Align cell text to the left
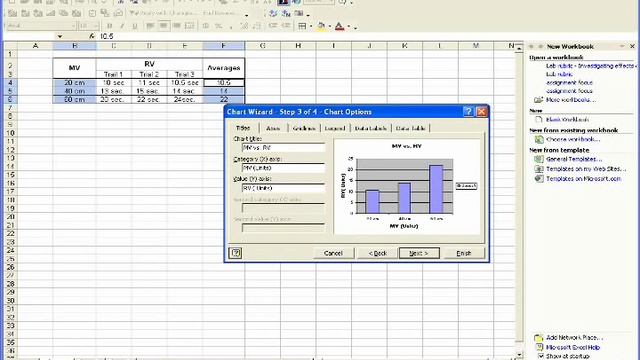 150,26
